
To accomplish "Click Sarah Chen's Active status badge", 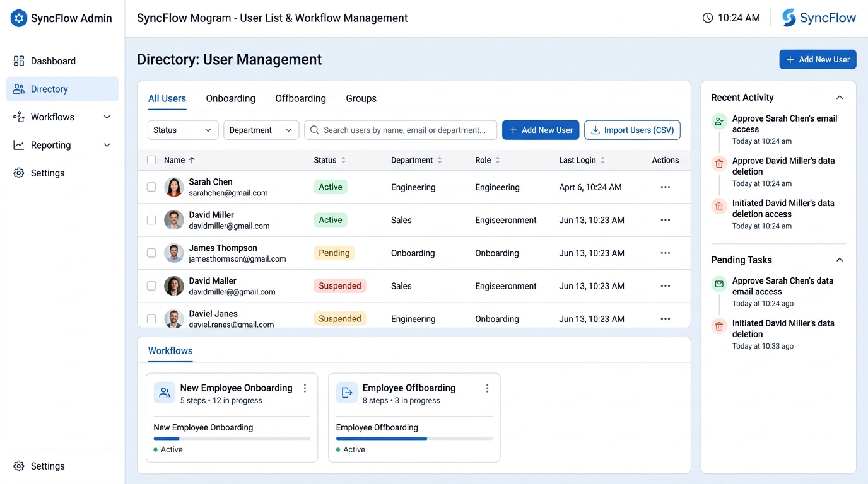I will click(x=331, y=187).
